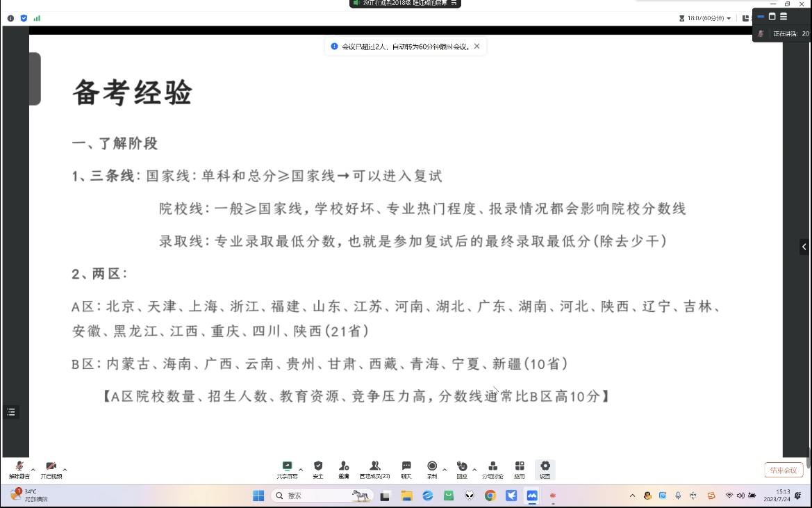Click the red end meeting button
The image size is (812, 508).
(784, 470)
